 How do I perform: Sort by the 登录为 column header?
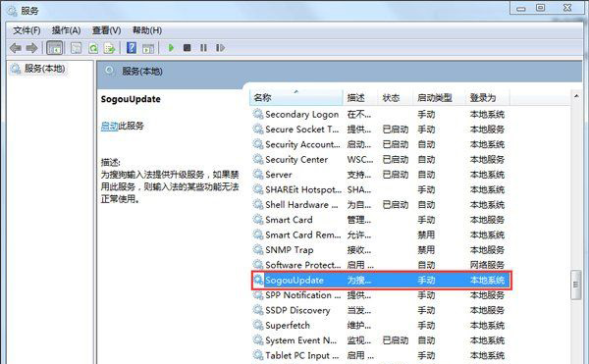click(x=488, y=97)
